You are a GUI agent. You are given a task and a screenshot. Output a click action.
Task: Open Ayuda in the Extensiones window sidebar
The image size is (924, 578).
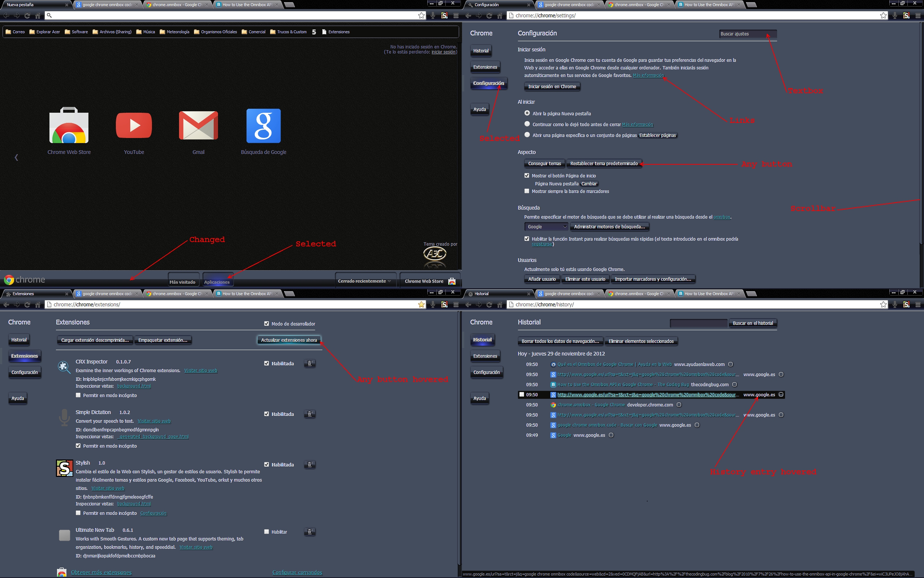click(x=18, y=398)
